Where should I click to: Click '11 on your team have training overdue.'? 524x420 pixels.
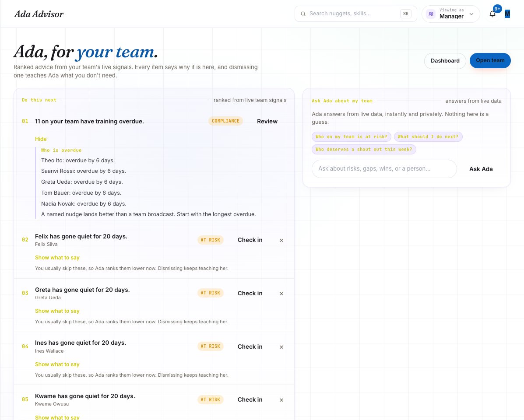90,122
